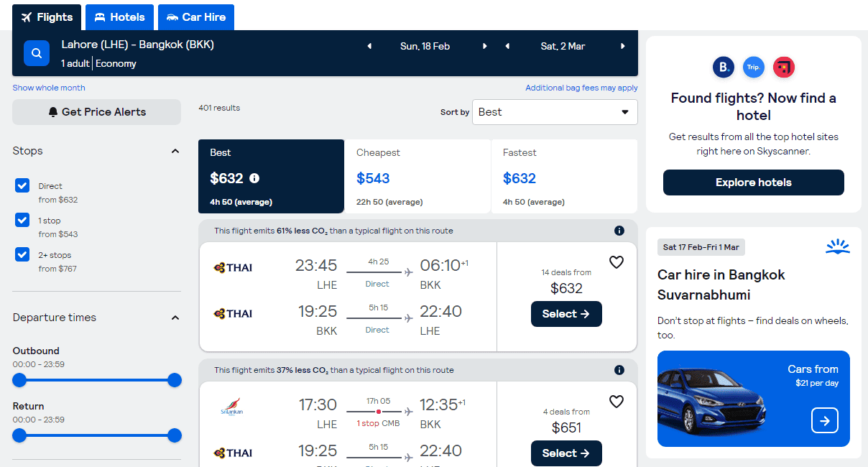Open Show whole month link
The image size is (868, 467).
click(x=49, y=88)
